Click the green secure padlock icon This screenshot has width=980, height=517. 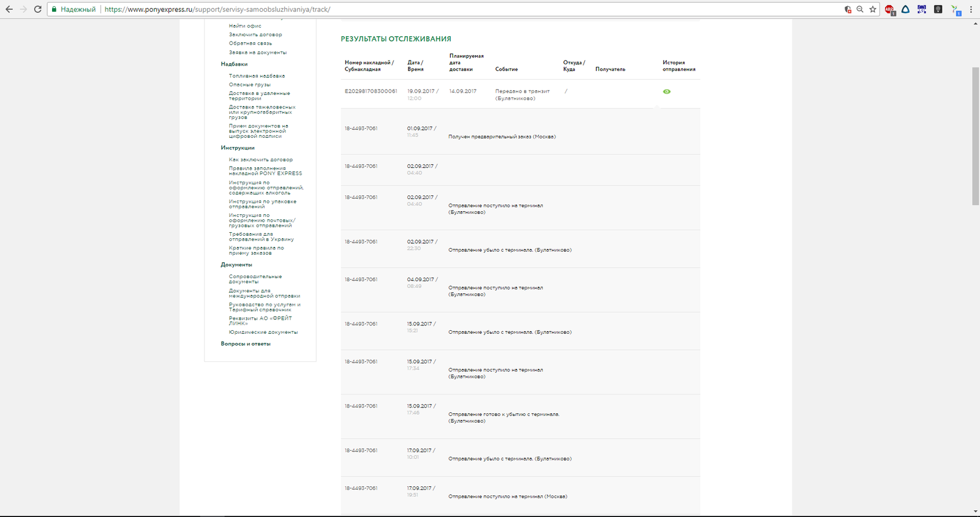[54, 9]
